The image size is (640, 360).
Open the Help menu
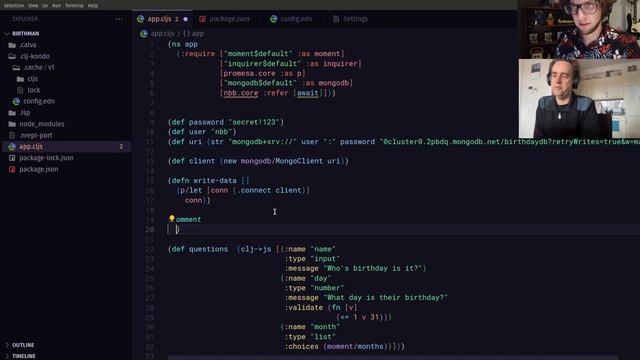(93, 6)
